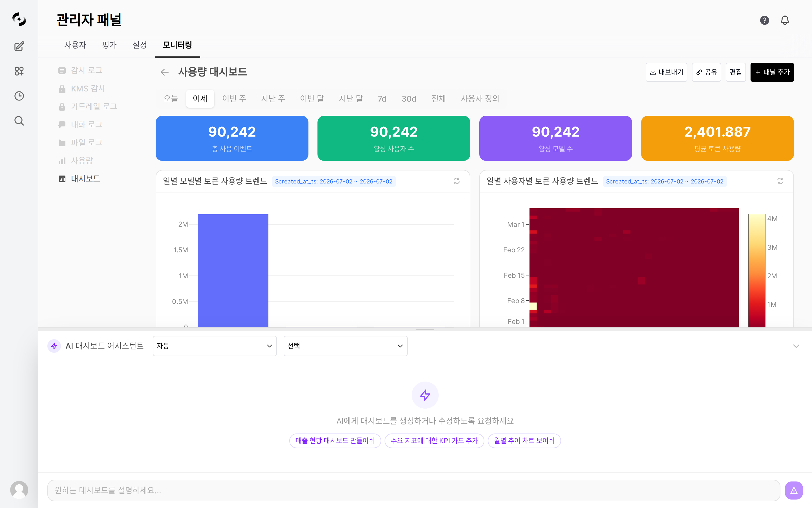The height and width of the screenshot is (508, 812).
Task: Click the bright Feb 8 heatmap cell
Action: [x=533, y=306]
